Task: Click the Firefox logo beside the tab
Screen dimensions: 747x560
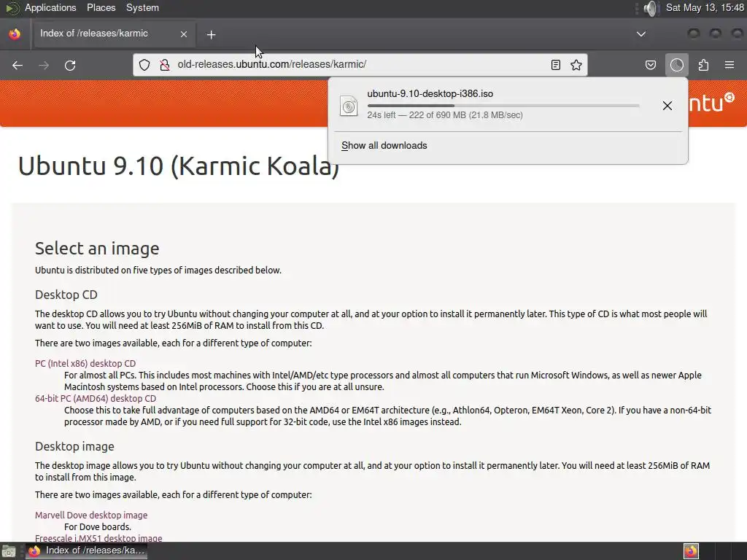Action: tap(15, 34)
